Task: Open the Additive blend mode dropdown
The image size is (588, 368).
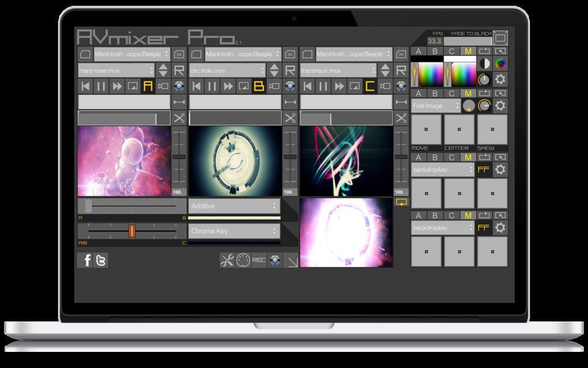Action: click(x=234, y=206)
